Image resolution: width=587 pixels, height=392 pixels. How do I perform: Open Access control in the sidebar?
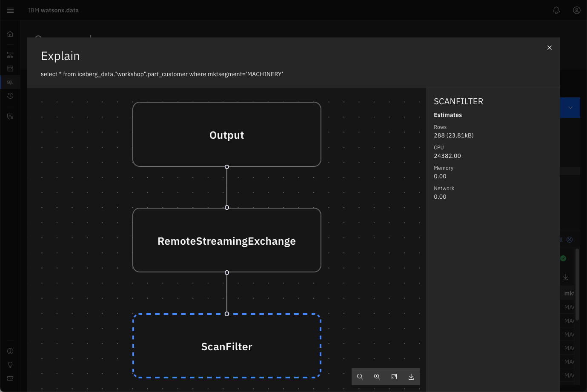click(10, 116)
